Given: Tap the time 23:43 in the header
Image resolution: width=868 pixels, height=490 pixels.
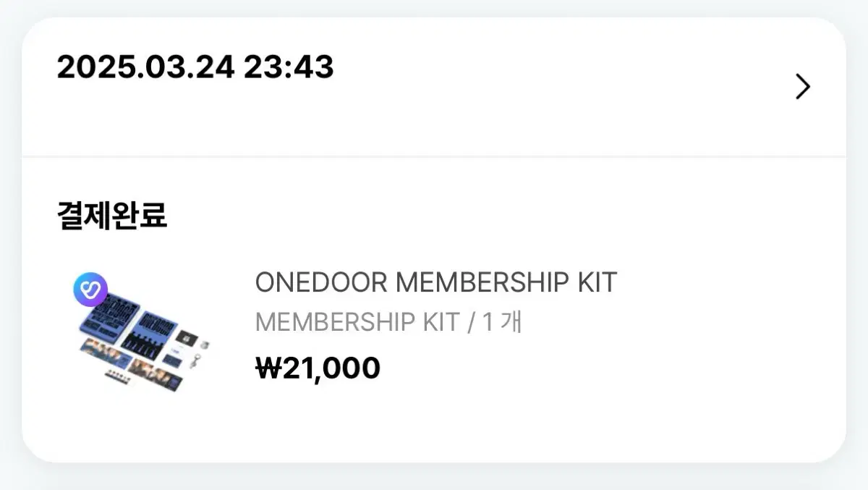Looking at the screenshot, I should tap(289, 68).
